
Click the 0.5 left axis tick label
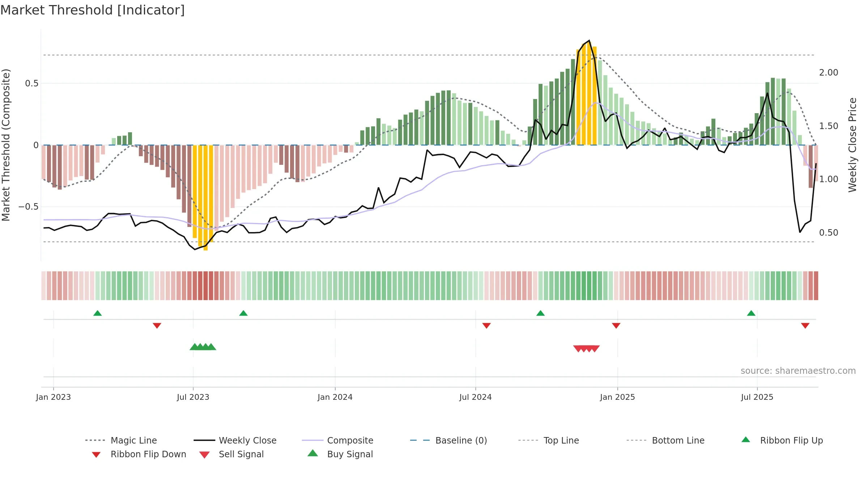(32, 84)
